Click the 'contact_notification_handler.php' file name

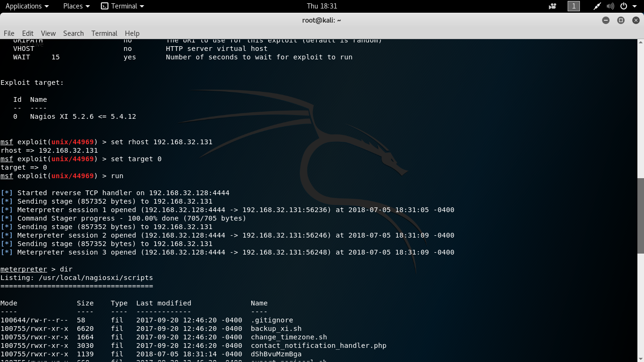coord(319,346)
